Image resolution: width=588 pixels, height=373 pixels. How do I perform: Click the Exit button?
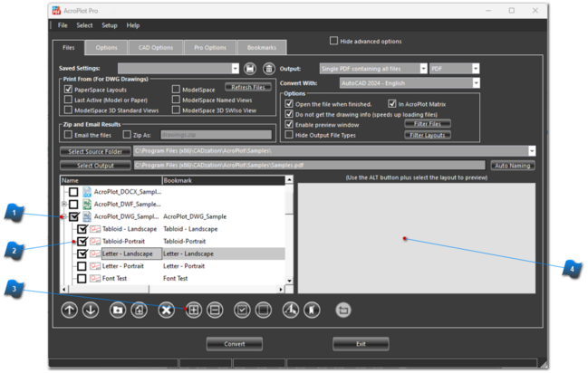tap(361, 344)
